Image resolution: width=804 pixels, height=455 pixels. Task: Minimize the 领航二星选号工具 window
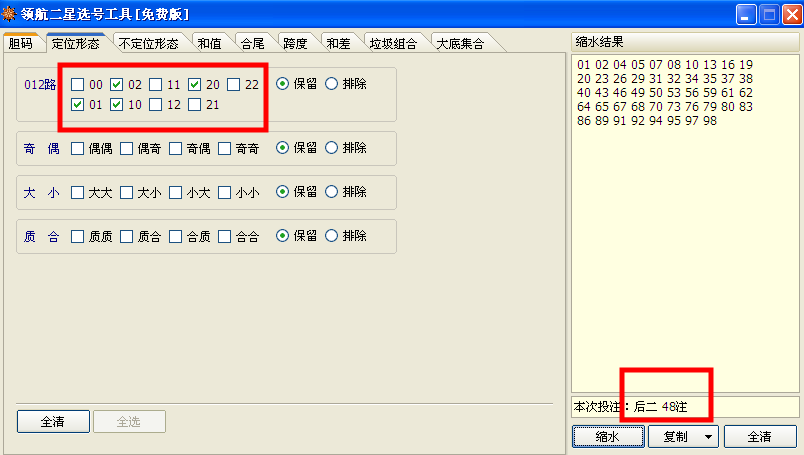tap(746, 14)
